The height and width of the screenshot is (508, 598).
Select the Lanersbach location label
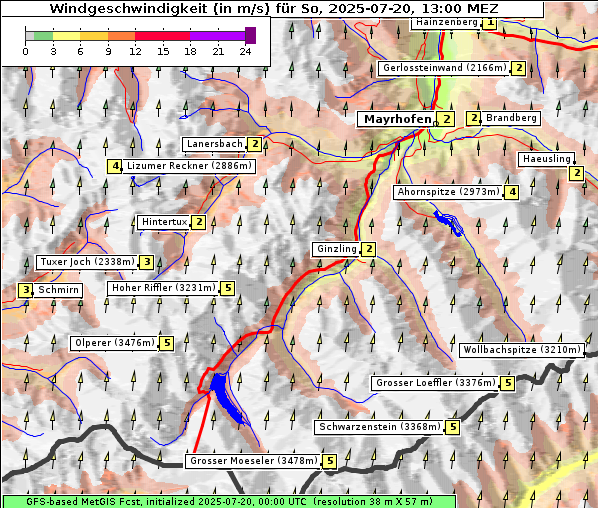pos(214,144)
